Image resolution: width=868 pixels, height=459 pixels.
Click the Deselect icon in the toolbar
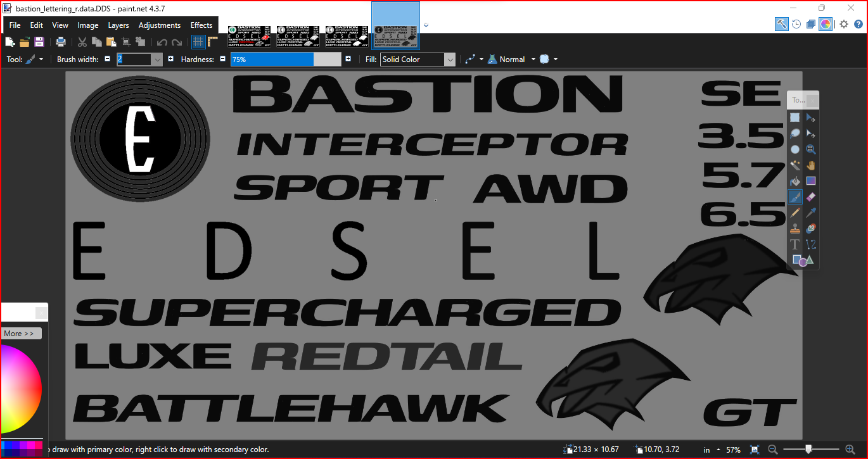[141, 42]
